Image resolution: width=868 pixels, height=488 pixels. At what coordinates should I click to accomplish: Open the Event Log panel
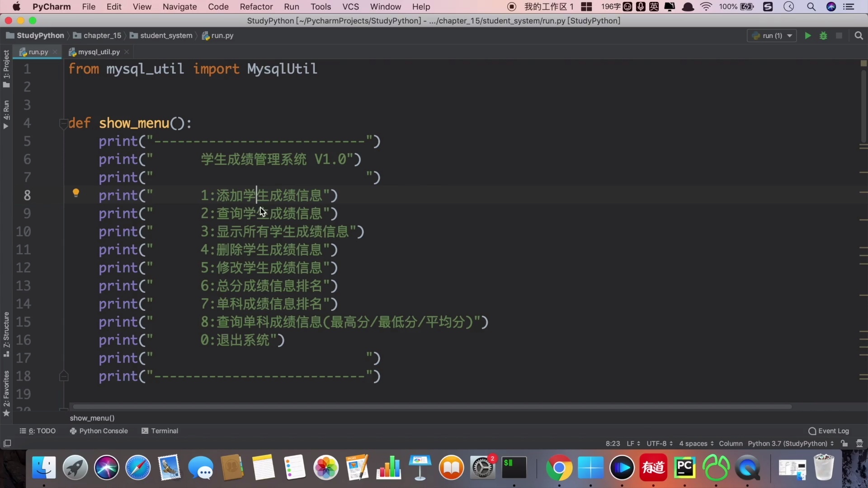[x=829, y=431]
